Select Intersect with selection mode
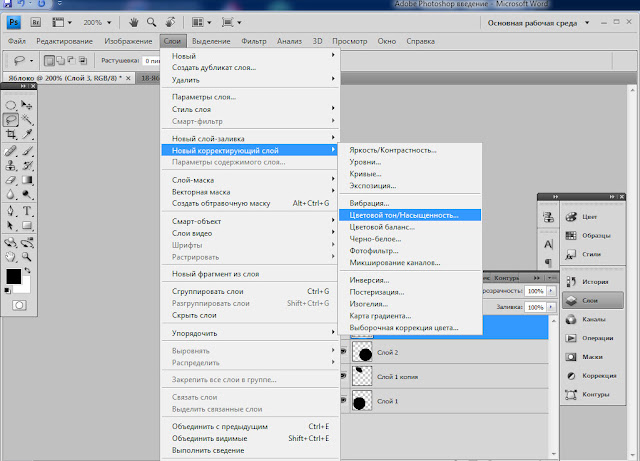 pos(82,61)
